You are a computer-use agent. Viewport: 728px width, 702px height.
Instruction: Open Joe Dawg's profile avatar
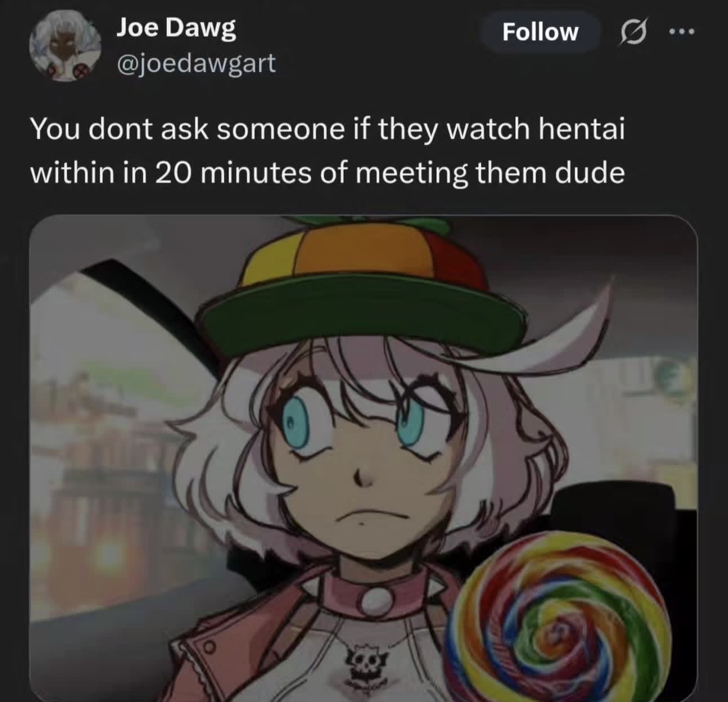(x=64, y=47)
